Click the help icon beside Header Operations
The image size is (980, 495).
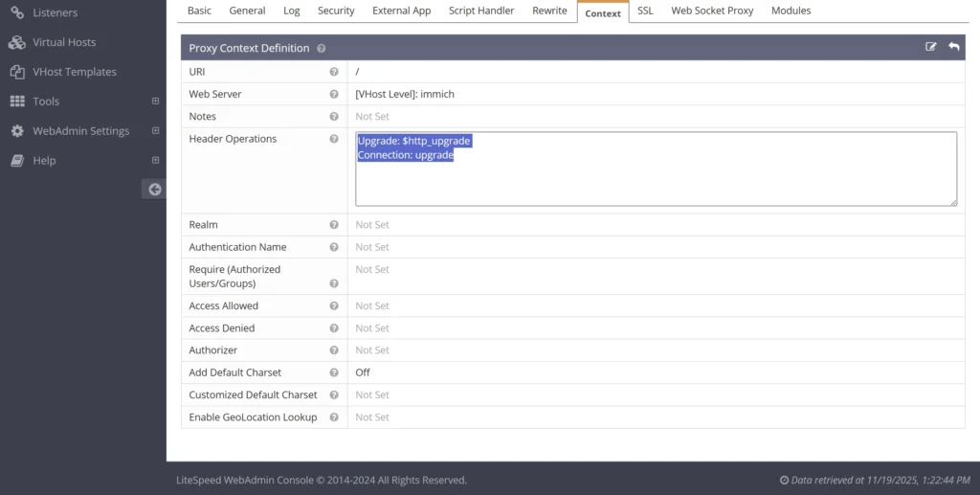point(334,139)
